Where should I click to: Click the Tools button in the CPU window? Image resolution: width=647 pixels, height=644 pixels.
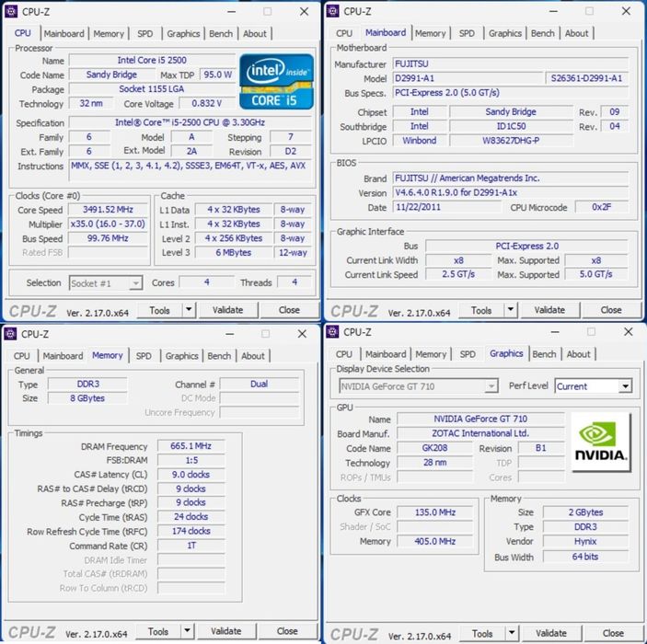(160, 310)
